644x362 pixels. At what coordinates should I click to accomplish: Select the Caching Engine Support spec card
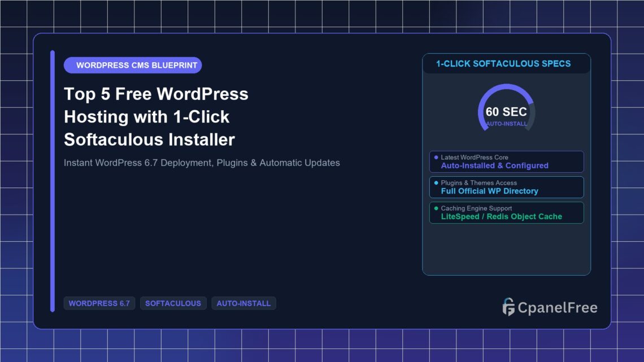[506, 212]
